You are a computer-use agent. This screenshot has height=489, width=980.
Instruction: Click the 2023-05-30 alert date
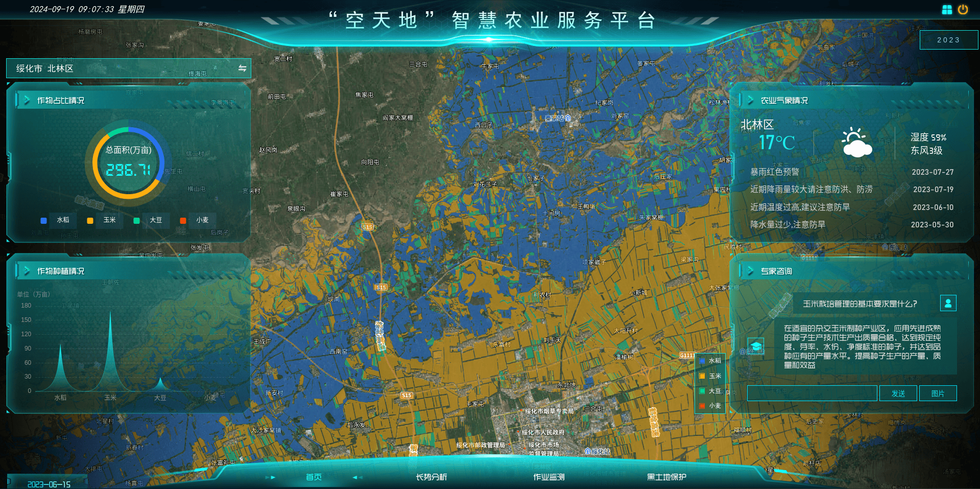pos(933,224)
